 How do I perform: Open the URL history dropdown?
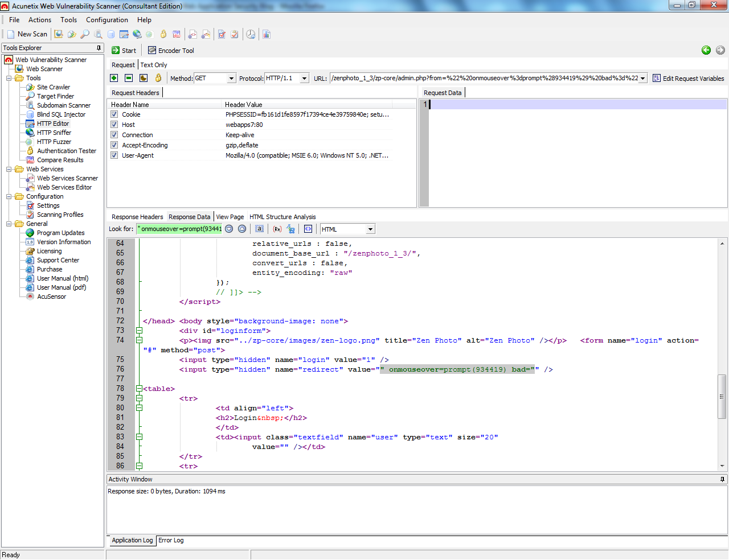point(643,79)
